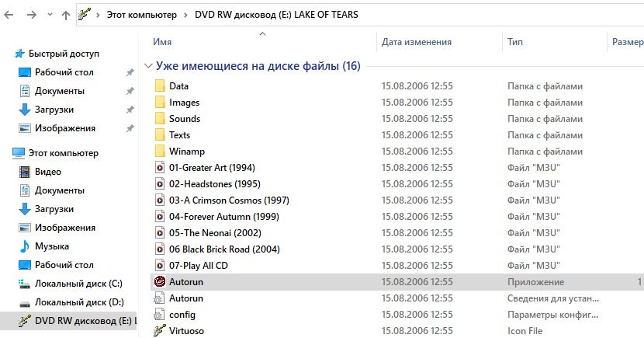Open "Музыка" folder in navigation pane
This screenshot has width=644, height=338.
52,246
